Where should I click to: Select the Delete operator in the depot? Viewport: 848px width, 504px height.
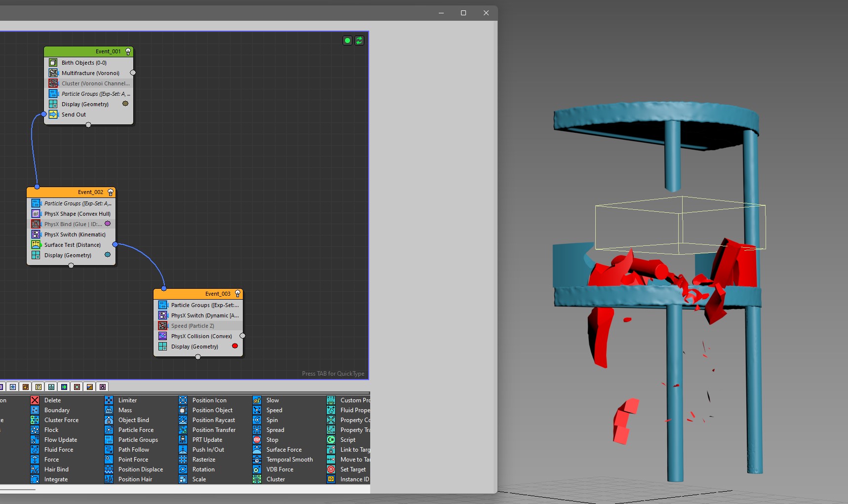click(52, 400)
